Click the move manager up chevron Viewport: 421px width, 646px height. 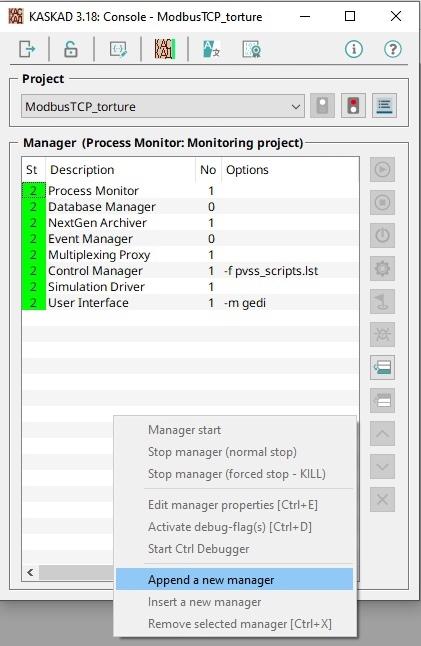[x=382, y=433]
